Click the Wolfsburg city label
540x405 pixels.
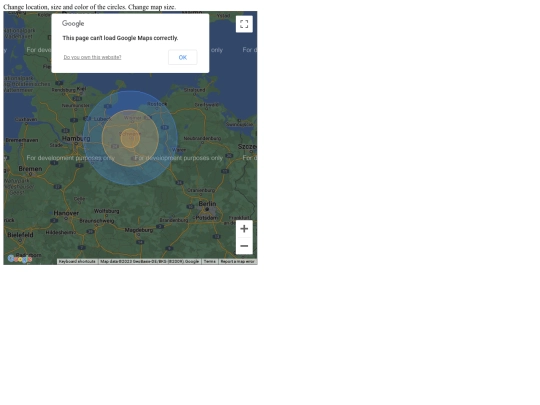(x=106, y=211)
